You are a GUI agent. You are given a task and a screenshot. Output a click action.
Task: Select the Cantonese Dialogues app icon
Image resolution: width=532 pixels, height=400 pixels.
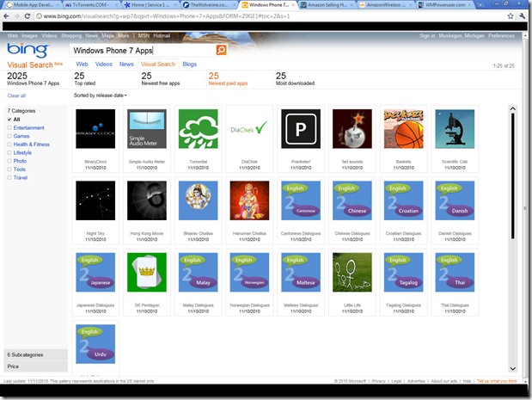(301, 200)
